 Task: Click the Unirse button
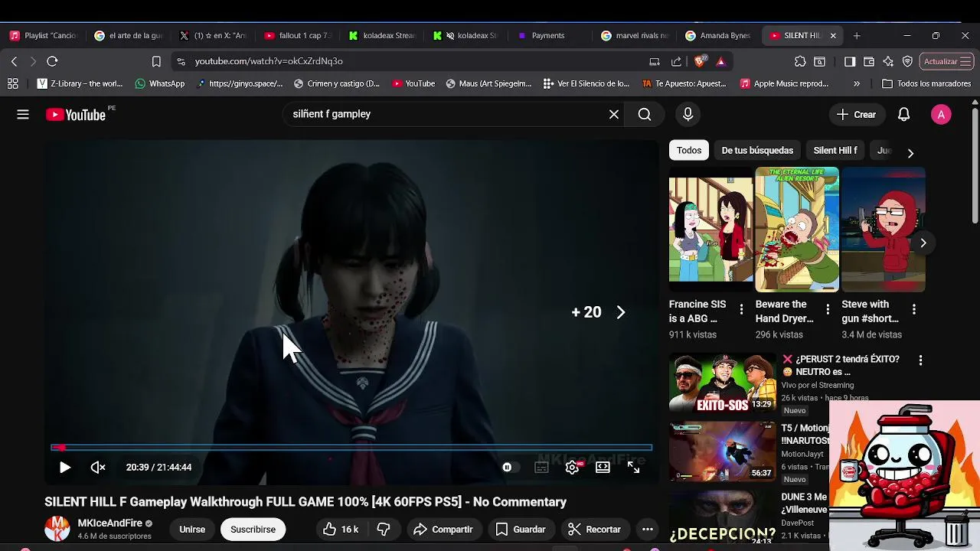(x=192, y=530)
